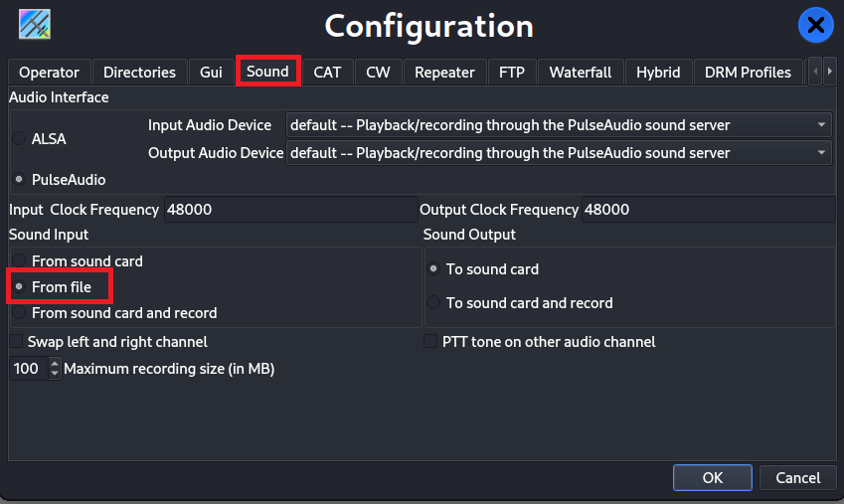The width and height of the screenshot is (844, 504).
Task: Click the Input Clock Frequency field
Action: tap(288, 210)
